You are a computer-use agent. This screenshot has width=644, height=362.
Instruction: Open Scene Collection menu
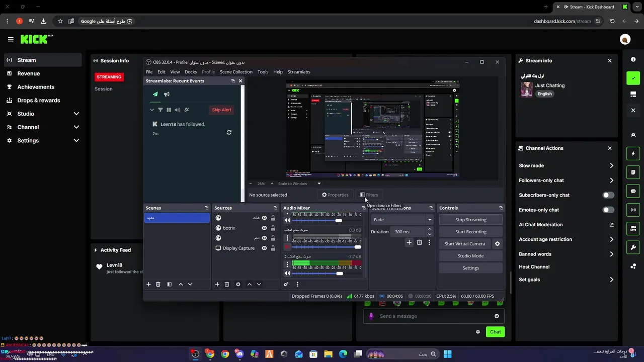click(x=236, y=72)
